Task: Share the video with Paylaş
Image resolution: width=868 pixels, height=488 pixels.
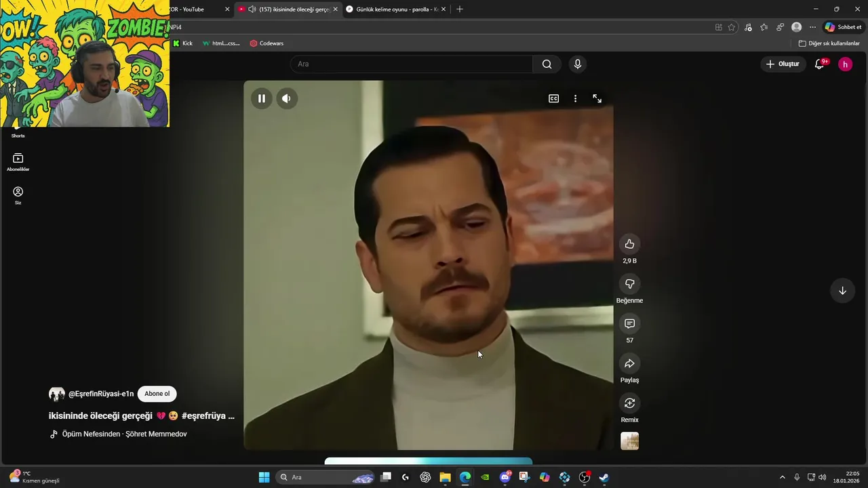Action: point(629,364)
